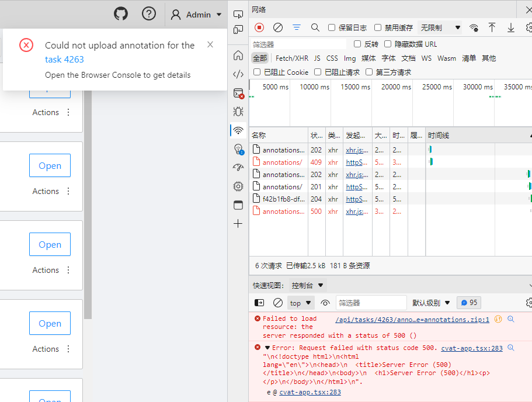
Task: Enable 反转 checkbox
Action: [357, 44]
